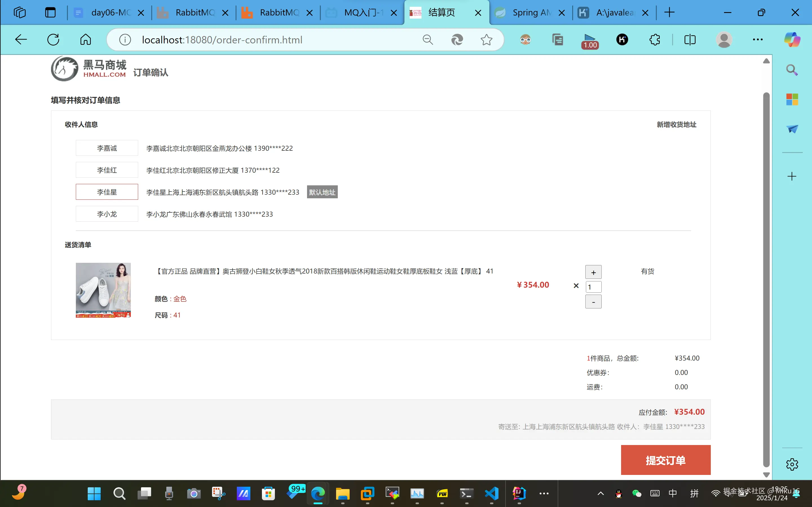Toggle split screen view icon
812x507 pixels.
point(690,39)
